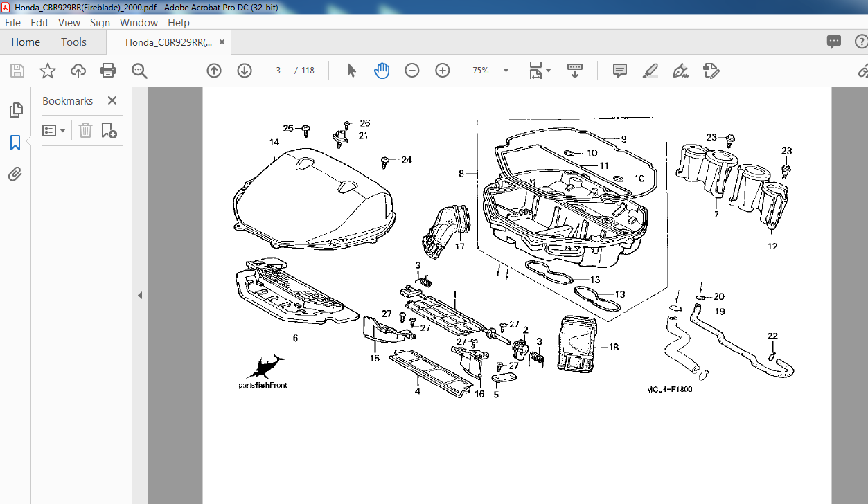Click the stamp tool icon

tap(711, 71)
